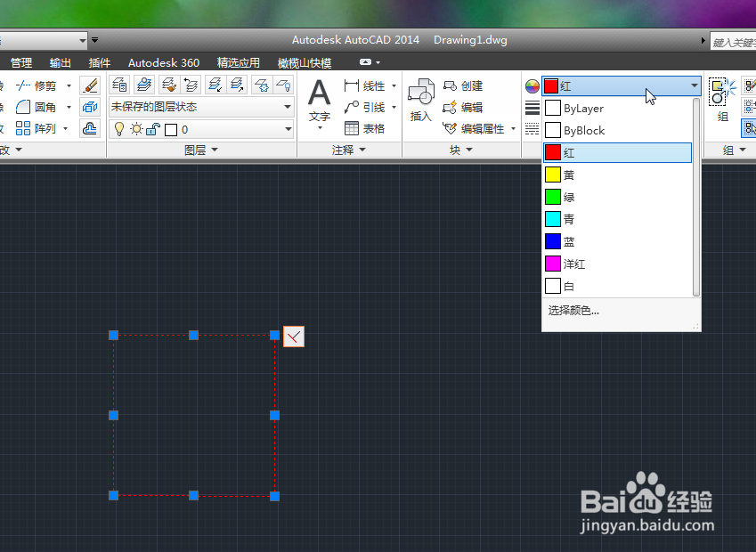This screenshot has height=552, width=756.
Task: Click the offset icon below explode
Action: click(x=90, y=128)
